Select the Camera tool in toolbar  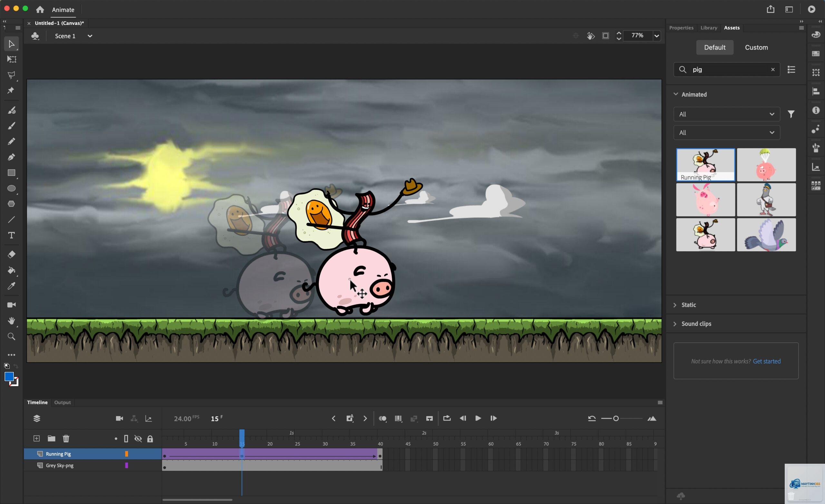[x=11, y=305]
